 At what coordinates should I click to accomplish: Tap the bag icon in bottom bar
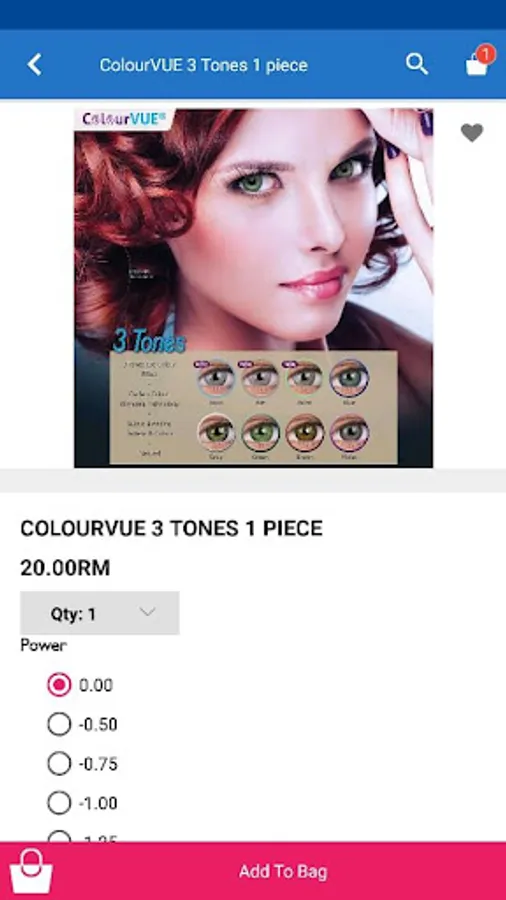31,871
